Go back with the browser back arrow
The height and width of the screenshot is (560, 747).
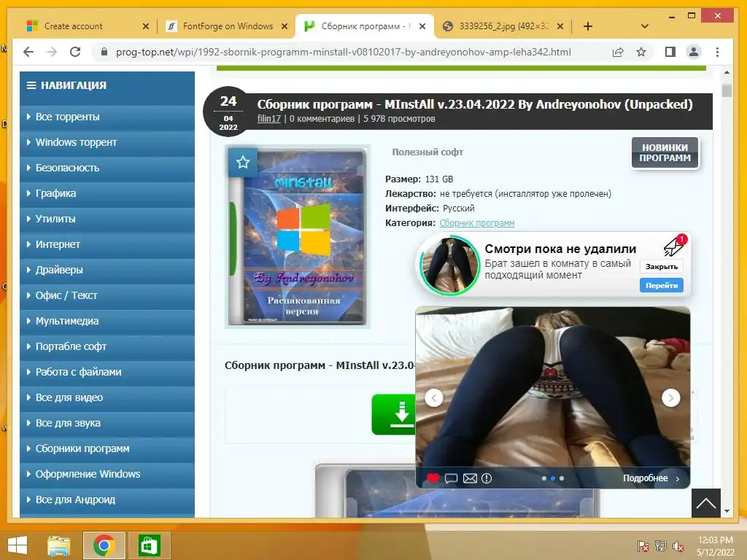pos(28,52)
